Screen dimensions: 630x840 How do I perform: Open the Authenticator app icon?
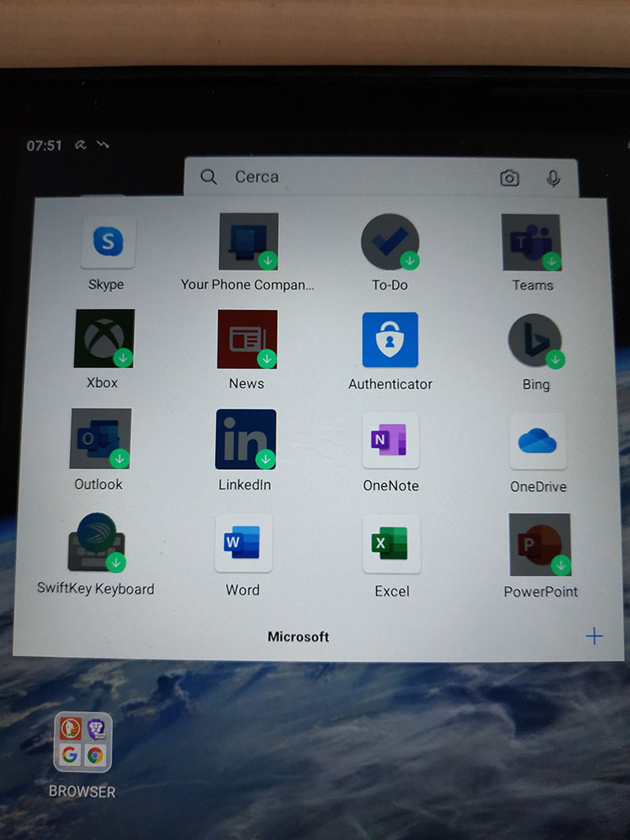point(390,340)
